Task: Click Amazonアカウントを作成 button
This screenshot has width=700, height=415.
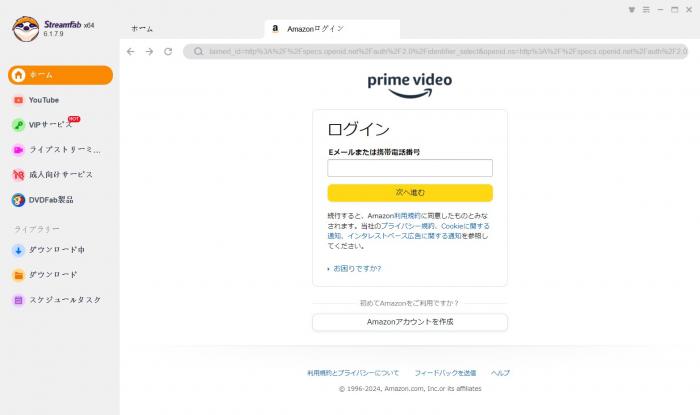Action: click(x=410, y=322)
